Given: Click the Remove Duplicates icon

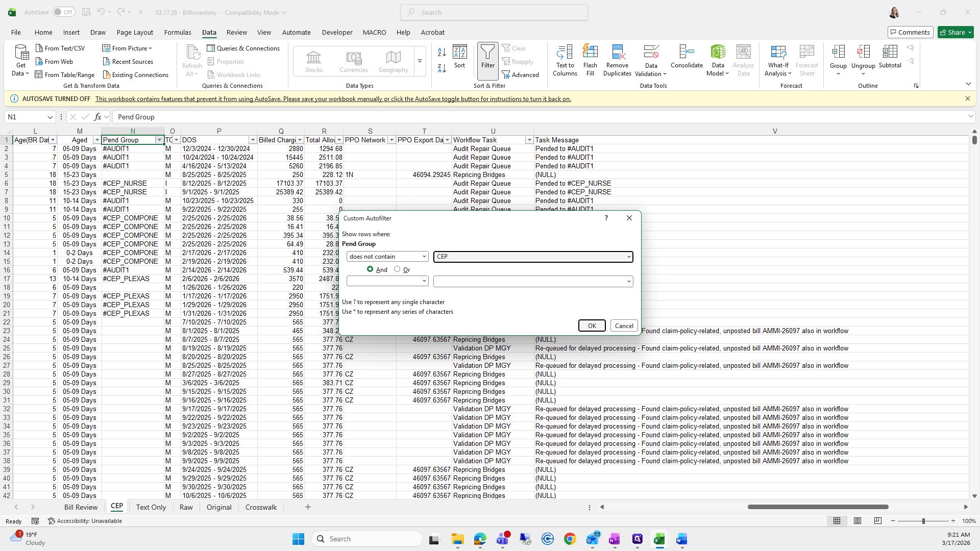Looking at the screenshot, I should coord(617,53).
